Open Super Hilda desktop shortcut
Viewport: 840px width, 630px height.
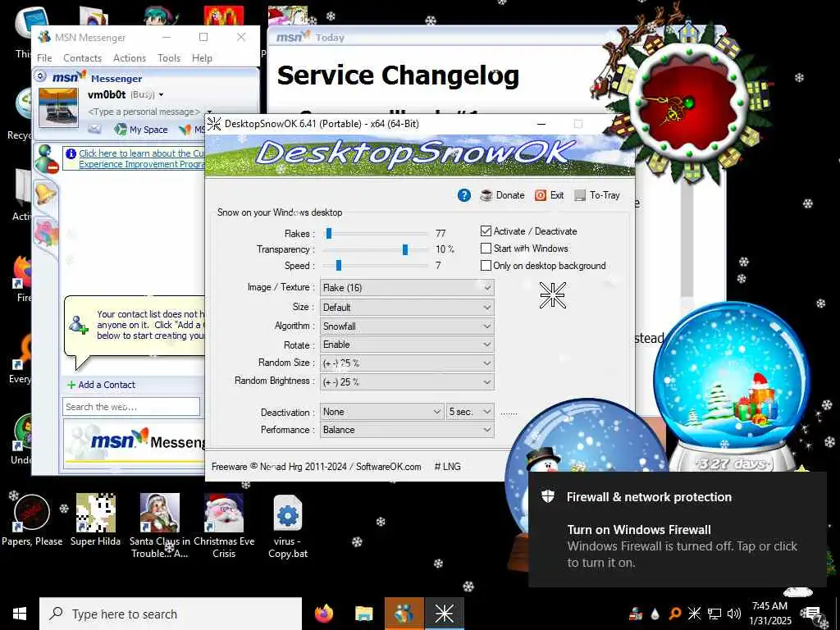tap(95, 519)
